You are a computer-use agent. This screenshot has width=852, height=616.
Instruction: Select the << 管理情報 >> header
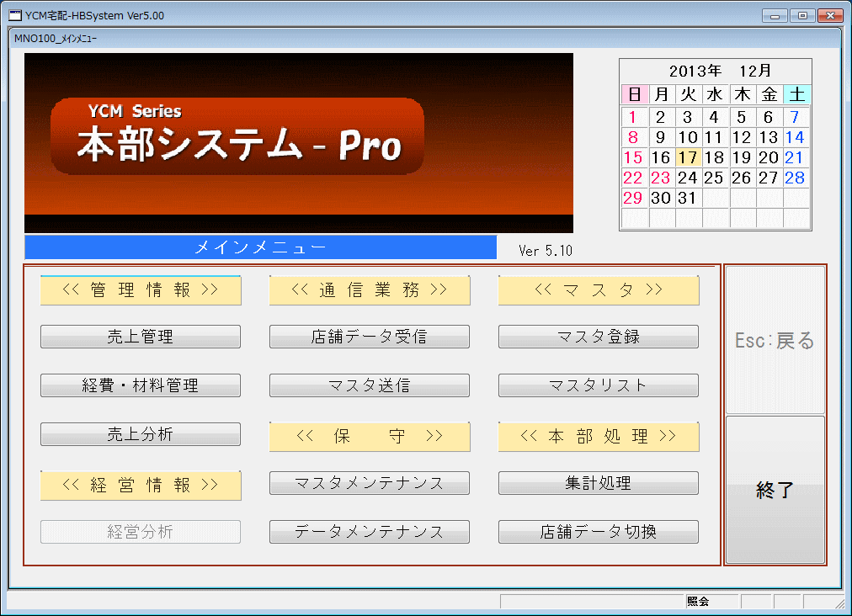141,290
